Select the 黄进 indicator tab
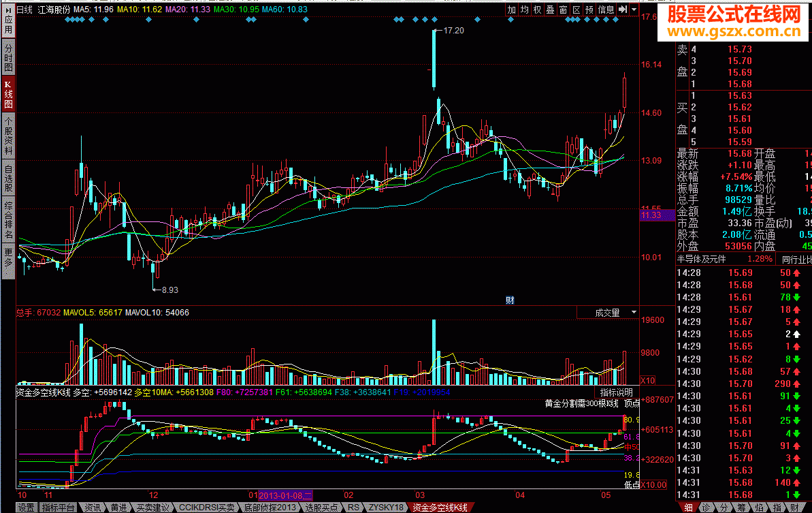The height and width of the screenshot is (513, 812). click(118, 508)
